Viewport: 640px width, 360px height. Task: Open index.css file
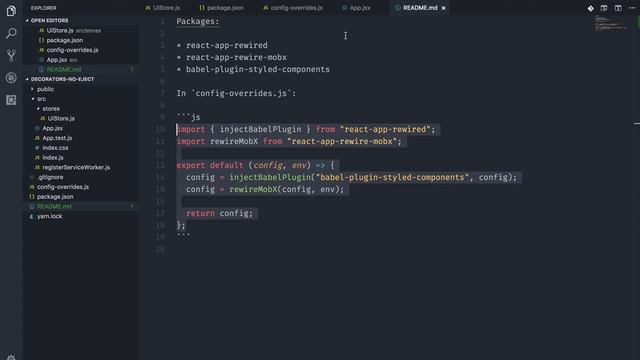(x=55, y=148)
